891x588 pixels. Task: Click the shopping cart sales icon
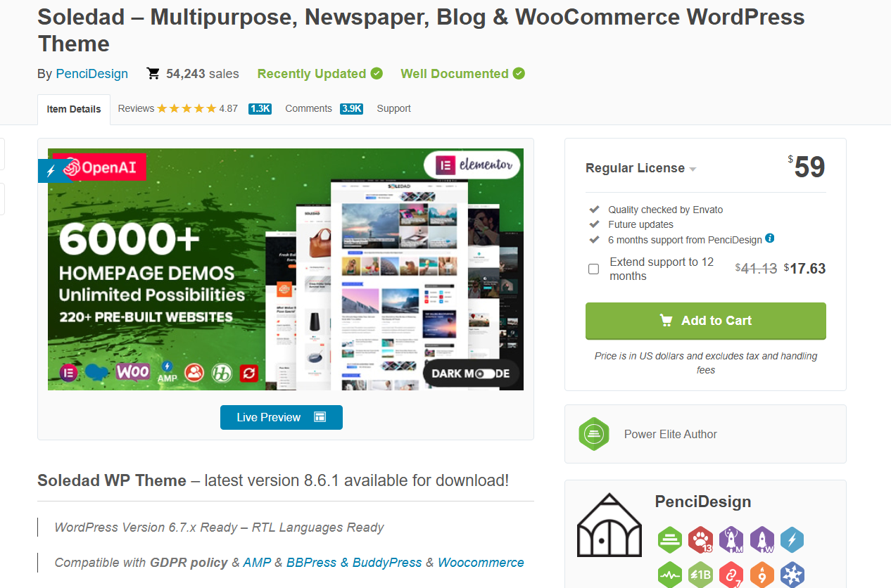153,73
